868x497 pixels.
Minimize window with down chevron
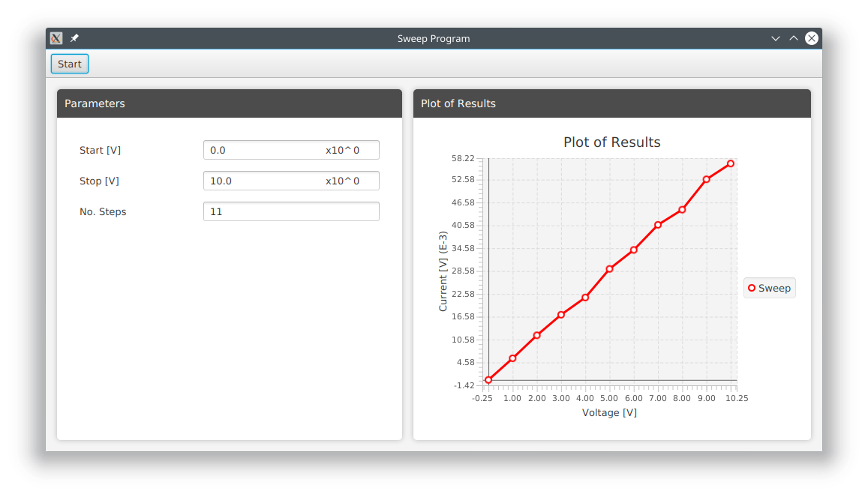(776, 38)
